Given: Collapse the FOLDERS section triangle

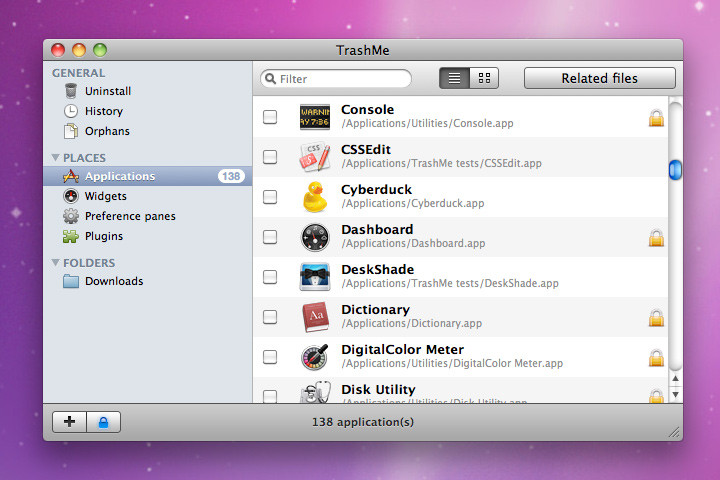Looking at the screenshot, I should [x=56, y=263].
